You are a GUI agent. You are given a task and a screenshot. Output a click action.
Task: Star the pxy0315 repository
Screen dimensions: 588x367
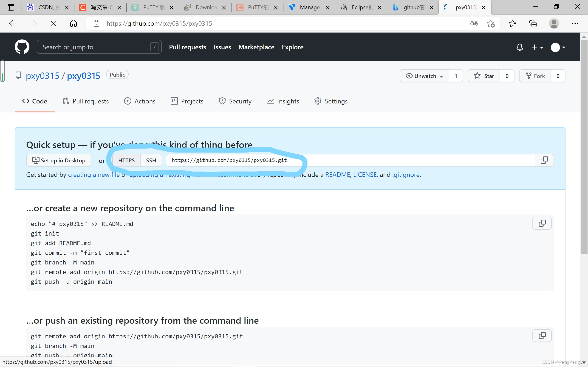pyautogui.click(x=484, y=76)
